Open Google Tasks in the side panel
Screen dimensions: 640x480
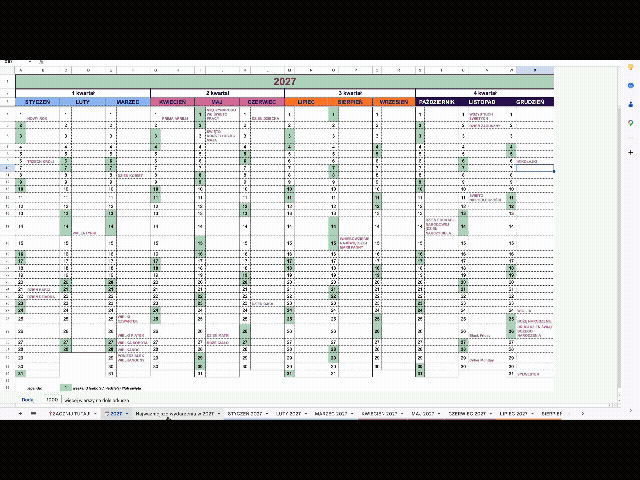point(631,86)
